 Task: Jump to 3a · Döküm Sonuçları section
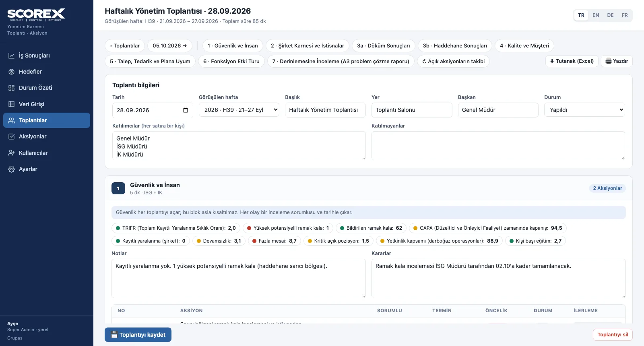coord(384,45)
